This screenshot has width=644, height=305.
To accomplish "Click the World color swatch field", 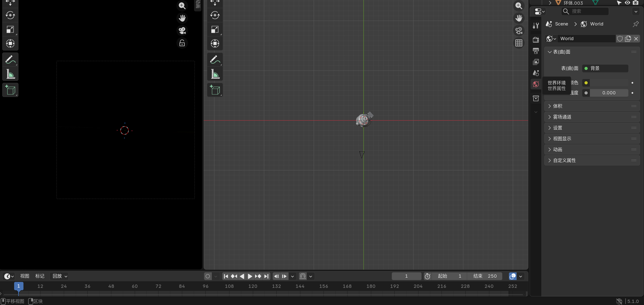I will 608,83.
